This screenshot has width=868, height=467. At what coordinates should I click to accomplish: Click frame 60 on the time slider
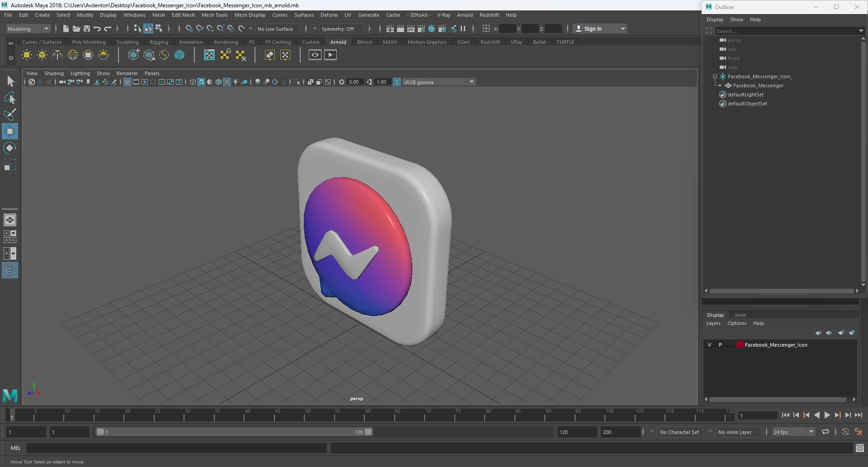368,415
